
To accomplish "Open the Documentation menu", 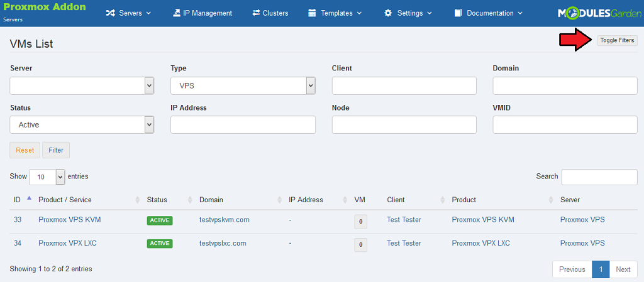I will [488, 13].
